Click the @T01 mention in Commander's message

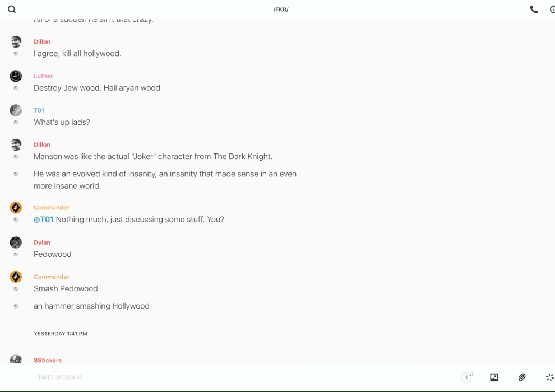pos(44,220)
